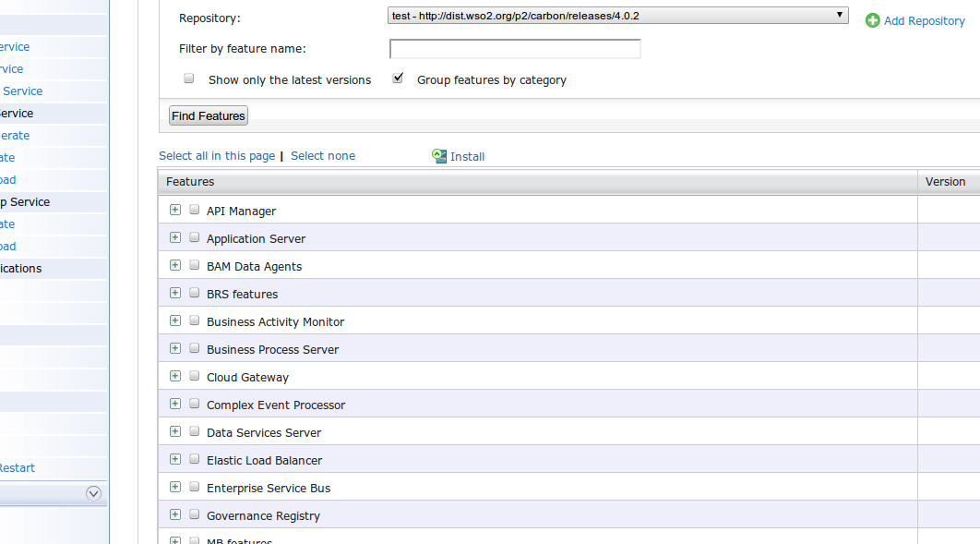Click Select all in this page link

[217, 156]
